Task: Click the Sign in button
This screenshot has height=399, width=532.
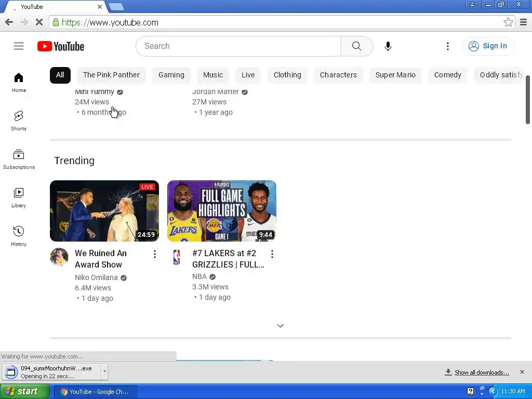Action: [x=488, y=46]
